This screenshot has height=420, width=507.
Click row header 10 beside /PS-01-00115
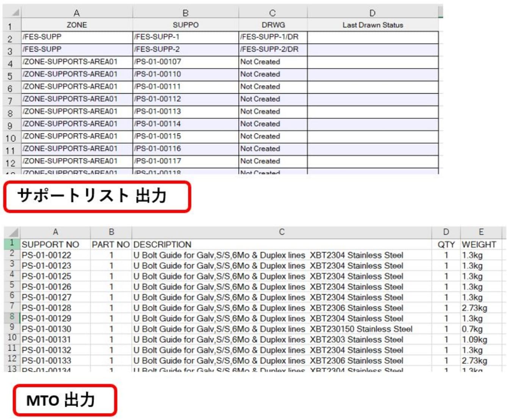(x=11, y=138)
